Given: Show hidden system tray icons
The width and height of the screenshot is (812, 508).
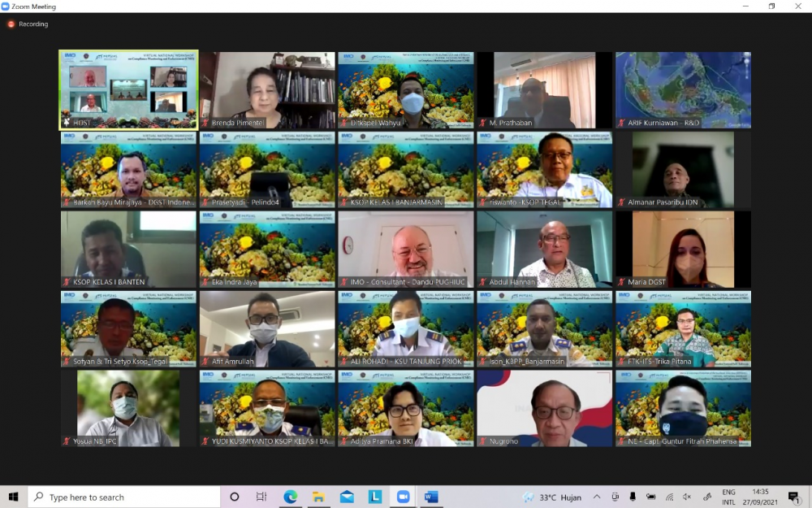Looking at the screenshot, I should coord(597,497).
